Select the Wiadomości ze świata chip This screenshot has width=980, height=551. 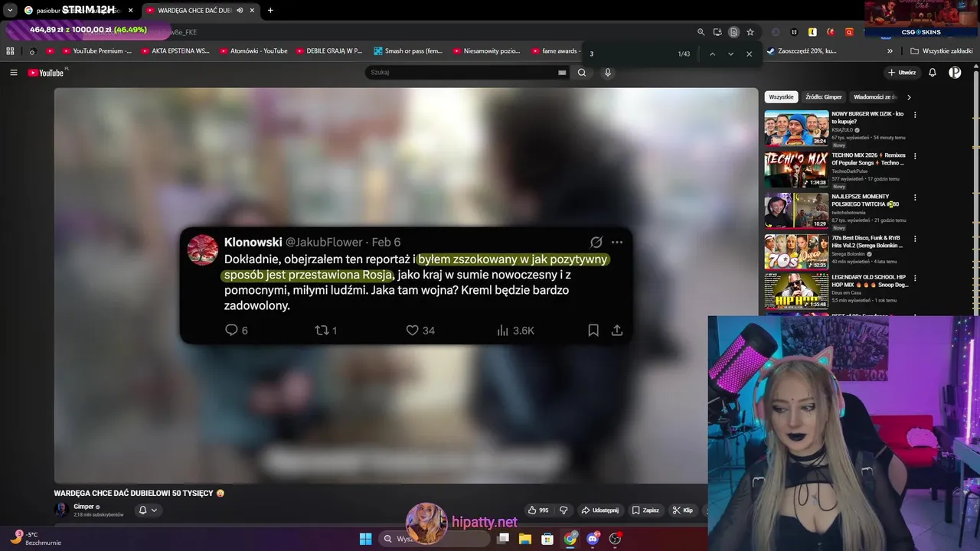[x=874, y=97]
